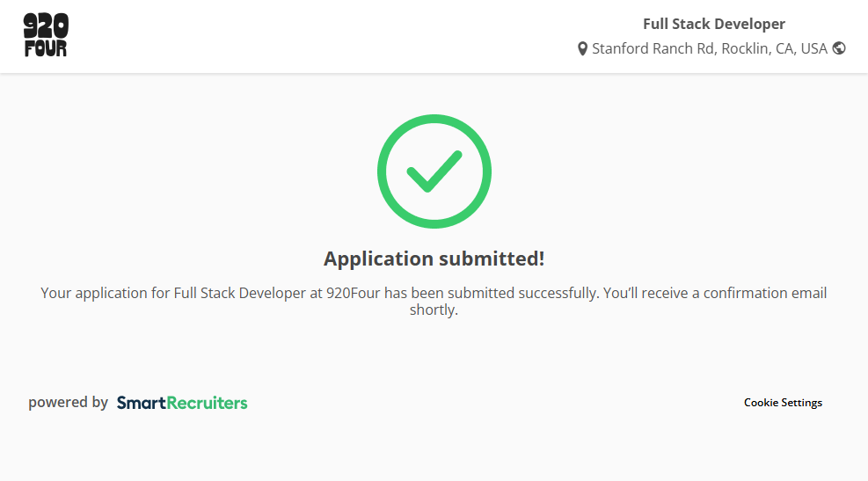Screen dimensions: 868x481
Task: Click 'Rocklin, CA, USA' in the header
Action: [x=774, y=48]
